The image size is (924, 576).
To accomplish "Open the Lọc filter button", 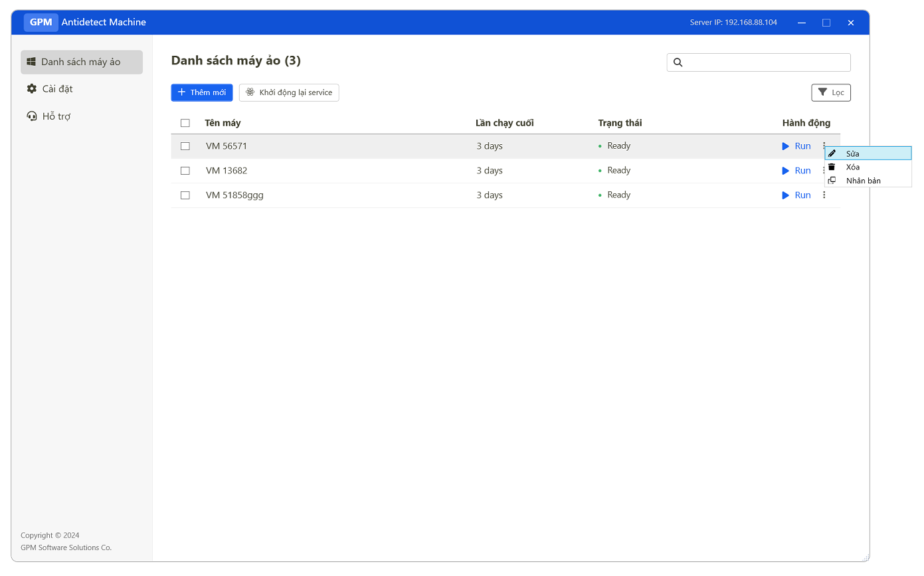I will pyautogui.click(x=830, y=92).
